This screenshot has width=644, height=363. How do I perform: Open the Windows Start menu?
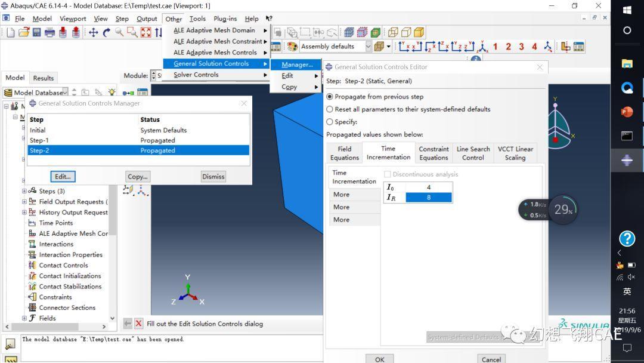coord(627,11)
